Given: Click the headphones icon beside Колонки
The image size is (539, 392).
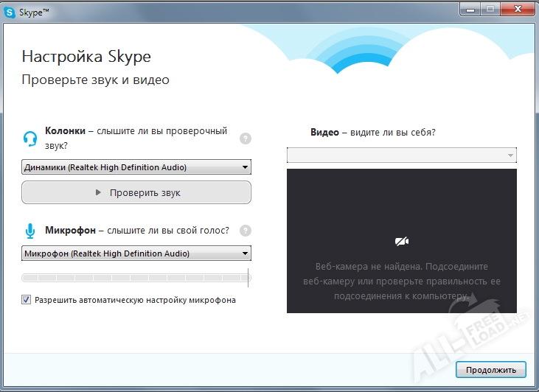Looking at the screenshot, I should click(x=30, y=137).
